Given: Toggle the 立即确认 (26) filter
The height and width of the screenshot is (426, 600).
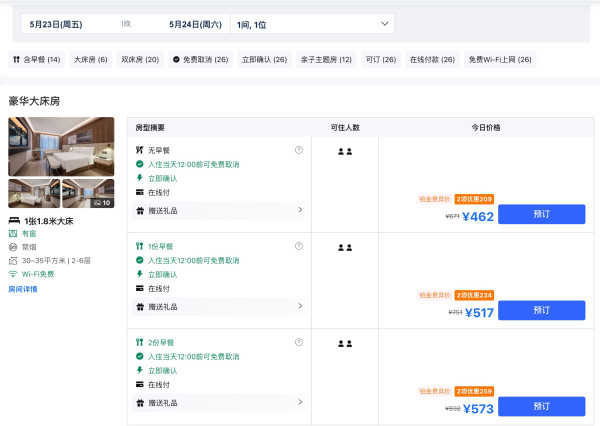Looking at the screenshot, I should pyautogui.click(x=264, y=59).
